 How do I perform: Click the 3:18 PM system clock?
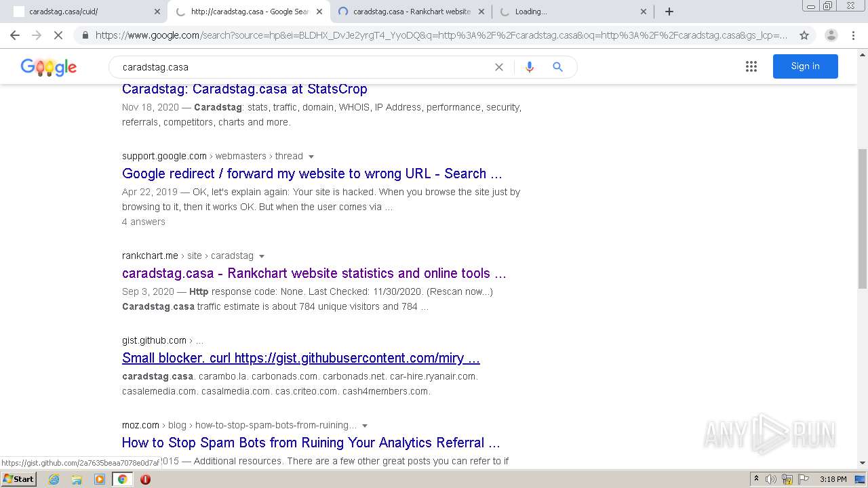[833, 479]
